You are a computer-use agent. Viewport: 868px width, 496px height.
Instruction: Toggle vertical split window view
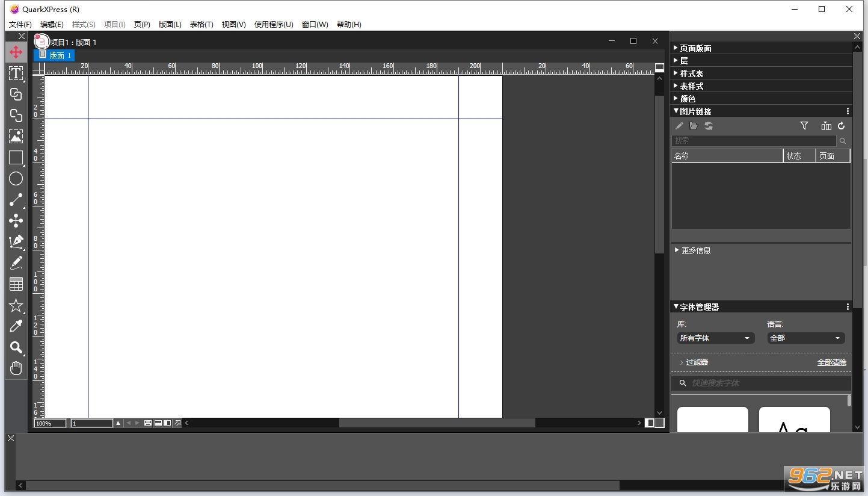(x=167, y=423)
